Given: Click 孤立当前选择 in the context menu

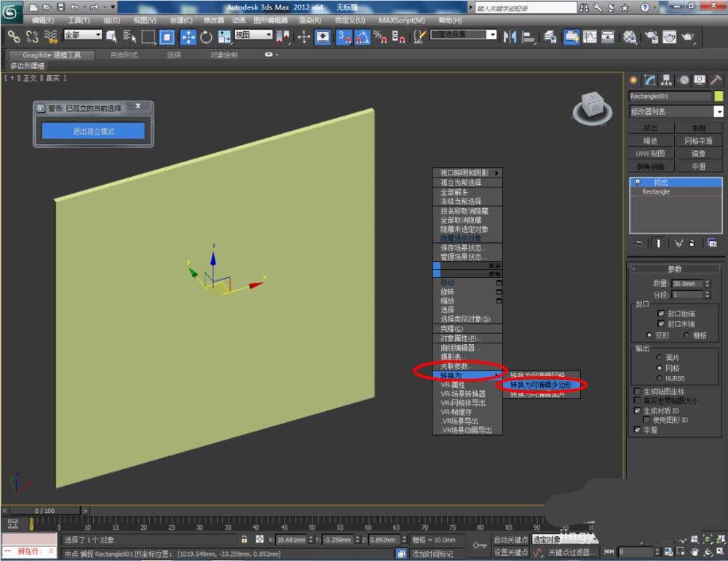Looking at the screenshot, I should 467,183.
